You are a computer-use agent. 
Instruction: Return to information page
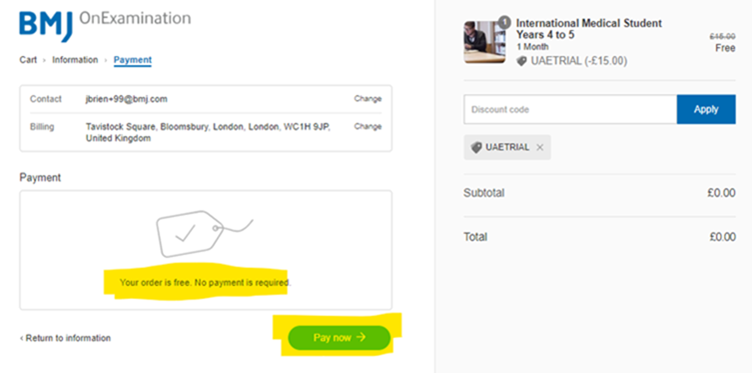coord(65,338)
